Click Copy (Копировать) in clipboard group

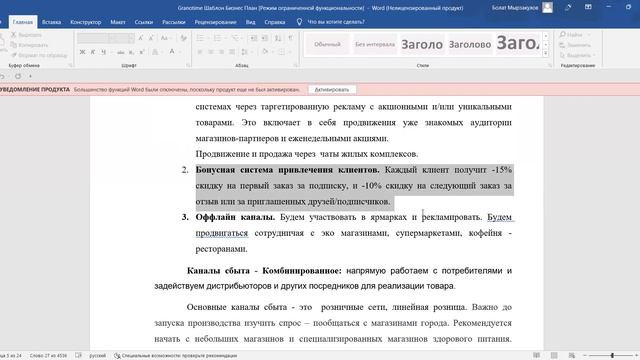point(29,45)
